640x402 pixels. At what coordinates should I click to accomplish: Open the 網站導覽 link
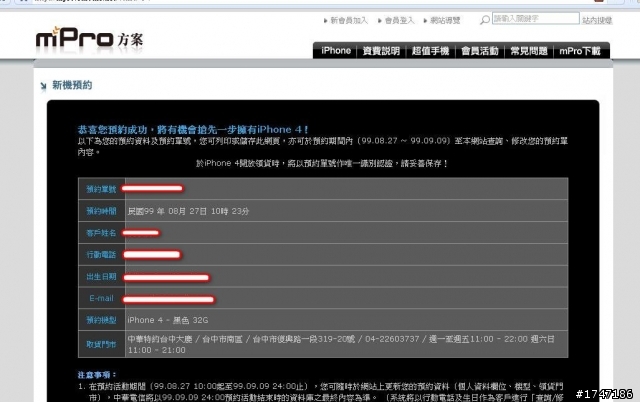point(445,20)
